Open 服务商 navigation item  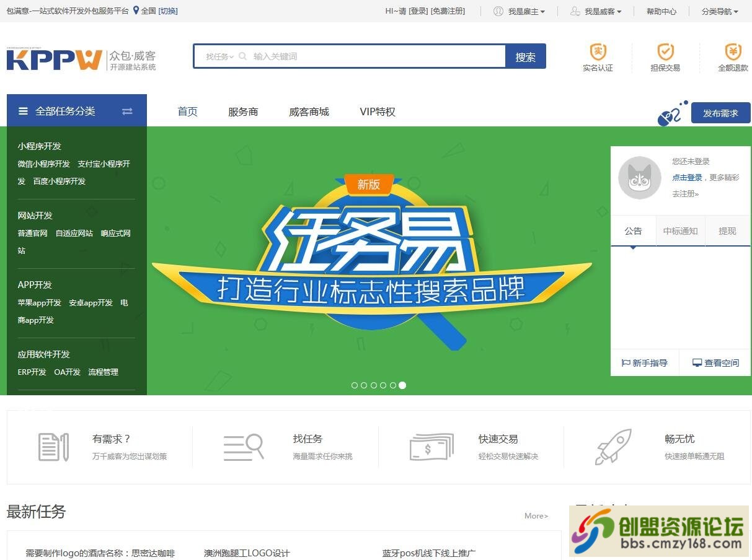(x=243, y=112)
